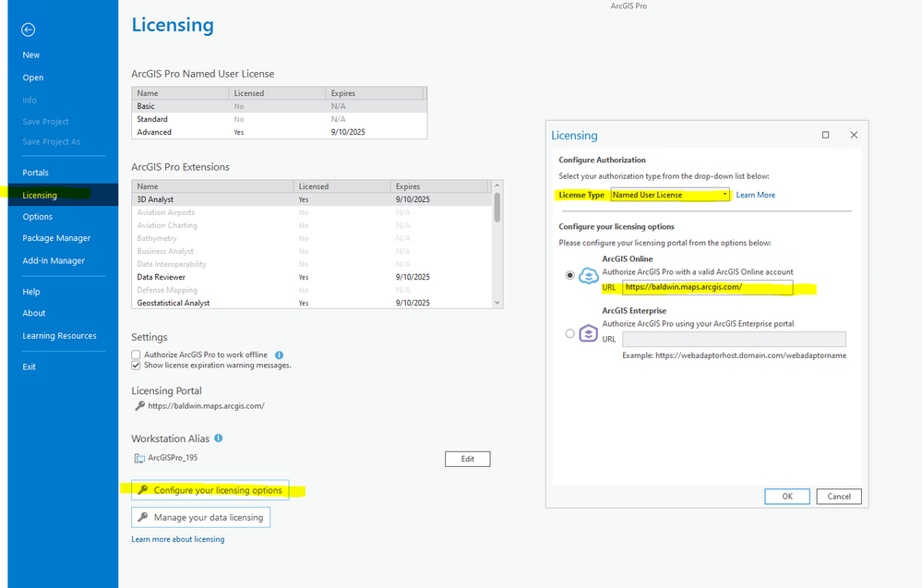Click the key icon beside Licensing Portal URL

tap(140, 406)
